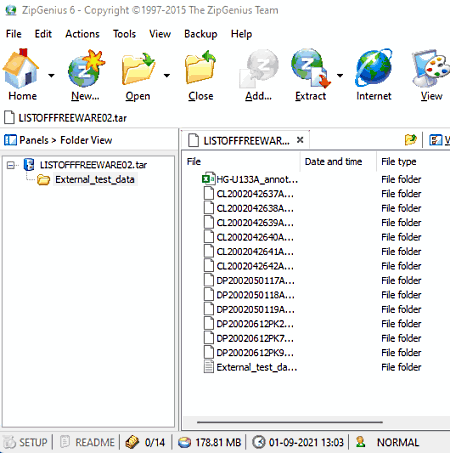The image size is (450, 453).
Task: Collapse the LISTOFFFREEWARE02.tar tree node
Action: click(x=11, y=165)
